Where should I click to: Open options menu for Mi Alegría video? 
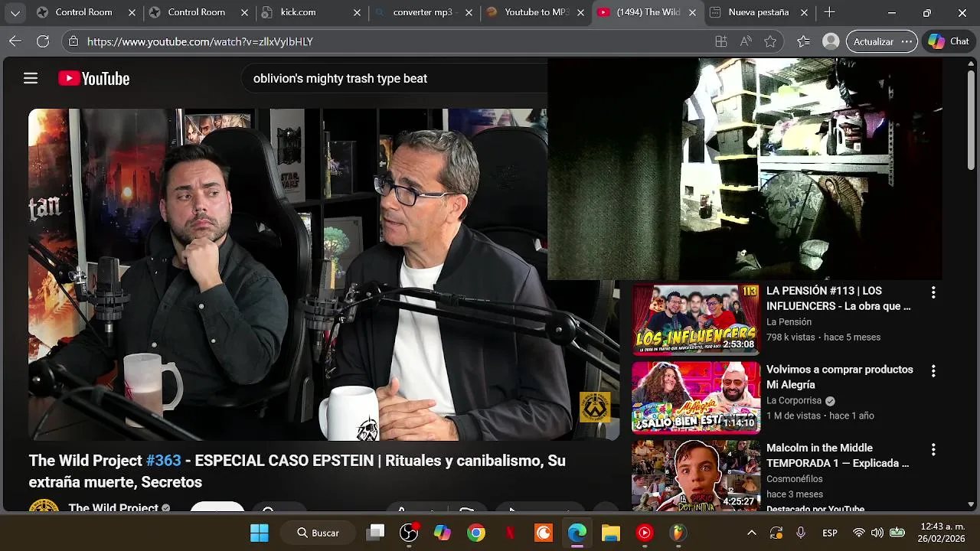click(933, 371)
